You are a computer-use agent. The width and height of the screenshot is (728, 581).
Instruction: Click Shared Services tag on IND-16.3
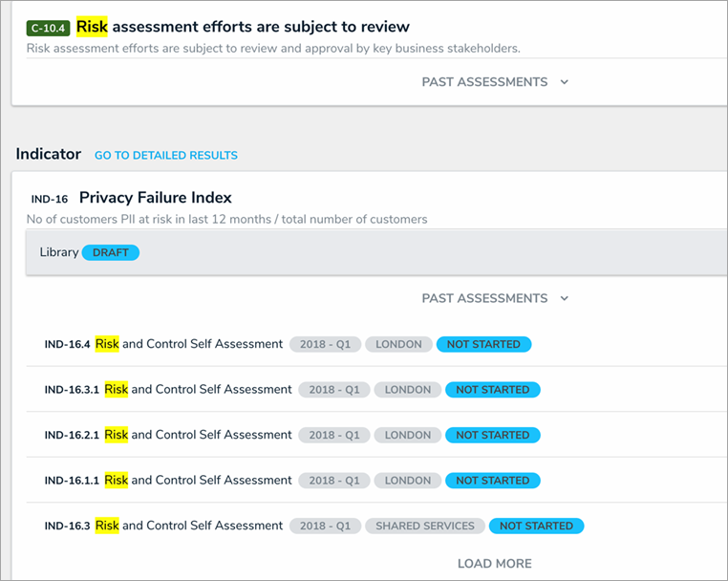425,526
